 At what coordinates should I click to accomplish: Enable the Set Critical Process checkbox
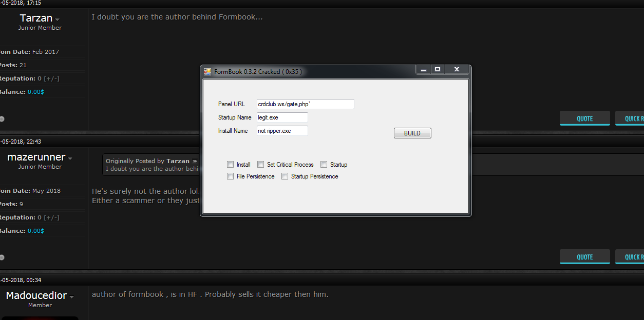point(260,165)
